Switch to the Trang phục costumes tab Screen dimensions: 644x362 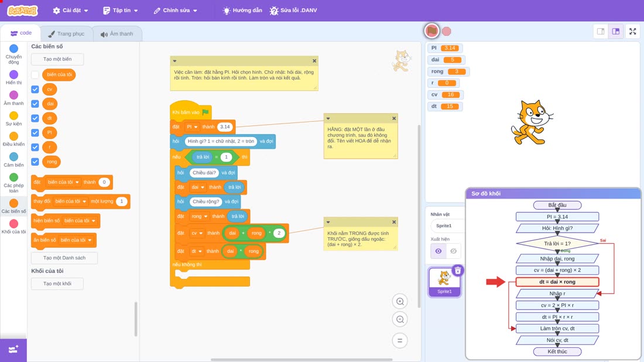click(66, 34)
